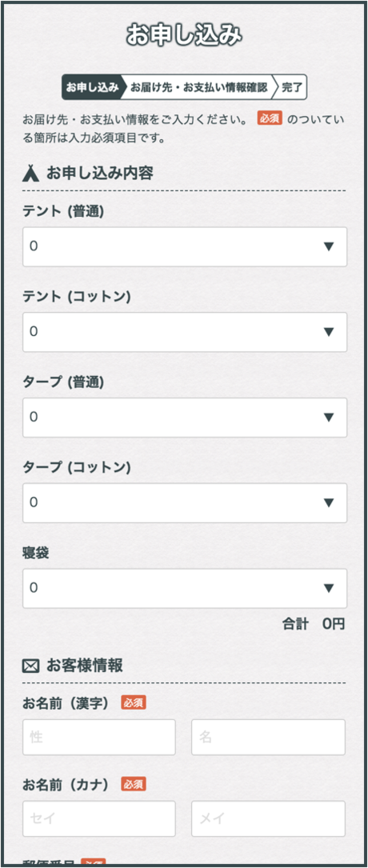Click the envelope icon beside お客様情報
The image size is (368, 868).
coord(31,666)
